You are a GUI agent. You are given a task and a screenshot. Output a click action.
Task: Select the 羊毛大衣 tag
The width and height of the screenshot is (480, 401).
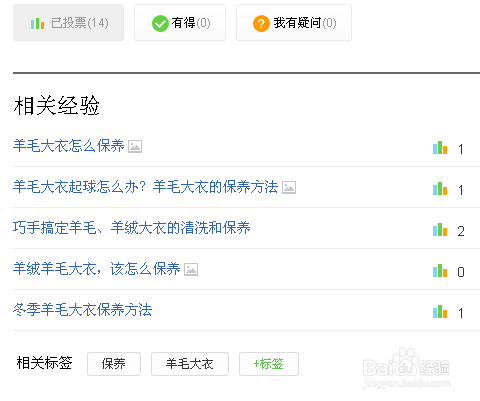click(190, 364)
